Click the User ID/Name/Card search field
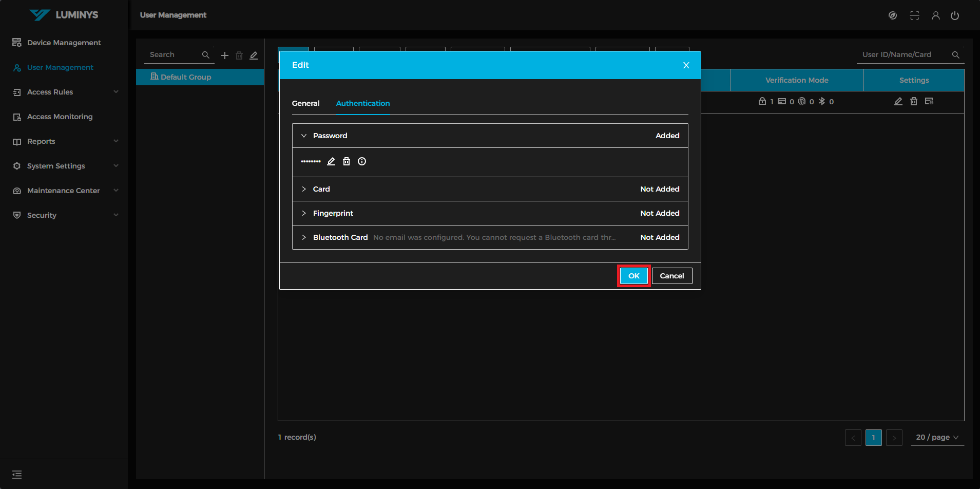This screenshot has height=489, width=980. click(x=904, y=54)
